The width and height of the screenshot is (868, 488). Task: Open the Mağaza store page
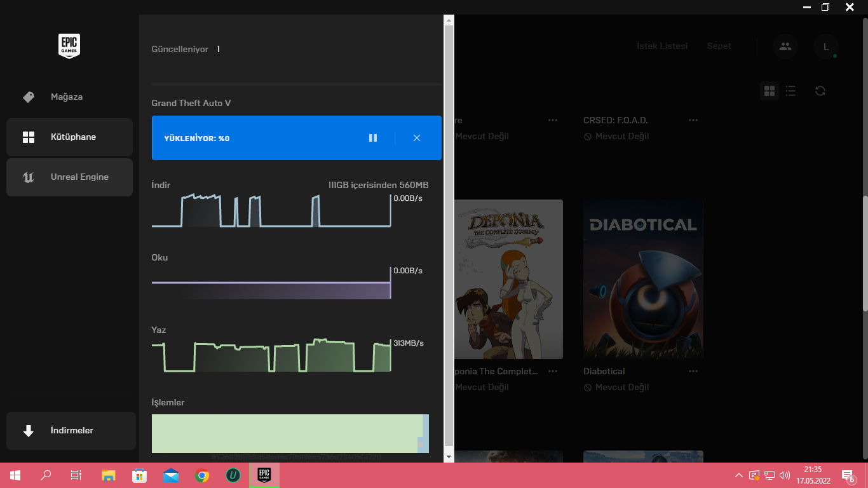point(69,97)
